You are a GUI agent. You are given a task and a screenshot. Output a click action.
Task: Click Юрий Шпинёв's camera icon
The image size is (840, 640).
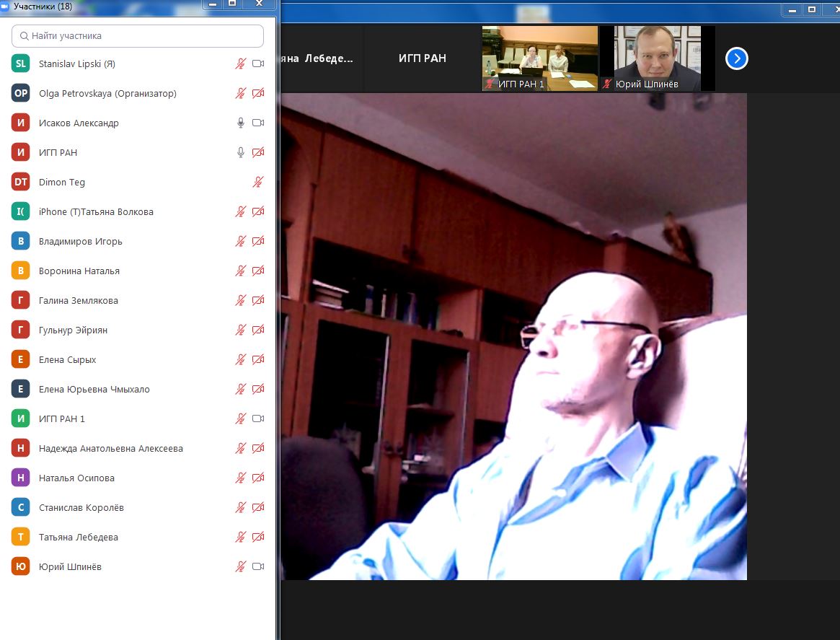point(258,566)
